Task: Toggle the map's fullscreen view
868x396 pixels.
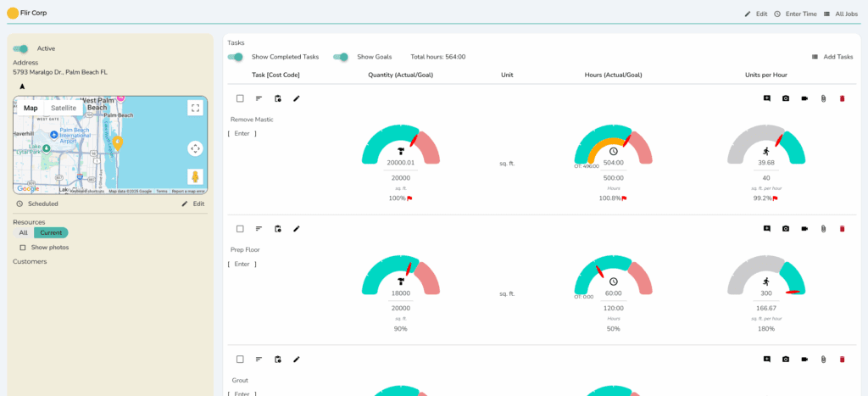Action: pos(195,108)
